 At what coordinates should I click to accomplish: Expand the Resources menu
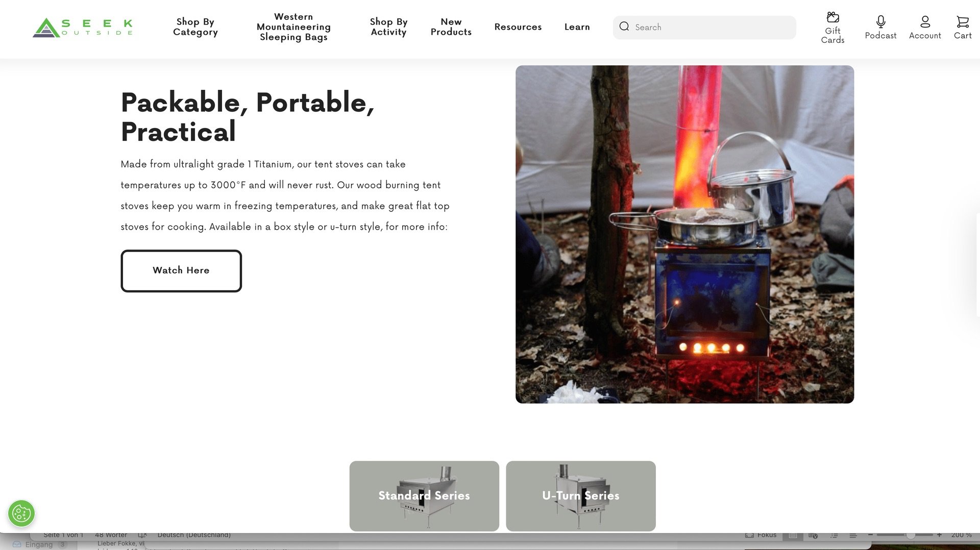(x=518, y=27)
